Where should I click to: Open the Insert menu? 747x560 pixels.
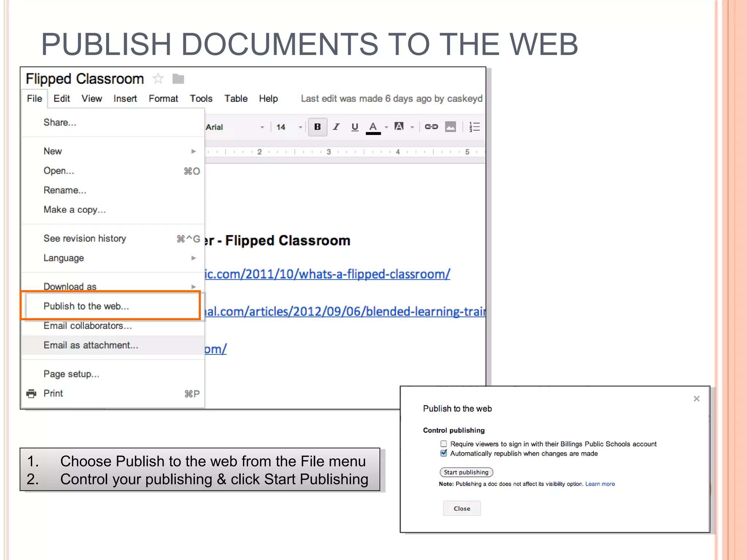pyautogui.click(x=125, y=99)
